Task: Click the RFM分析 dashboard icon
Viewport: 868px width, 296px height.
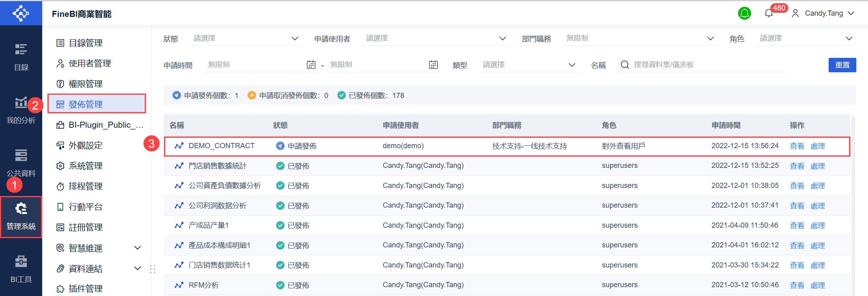Action: [x=179, y=285]
